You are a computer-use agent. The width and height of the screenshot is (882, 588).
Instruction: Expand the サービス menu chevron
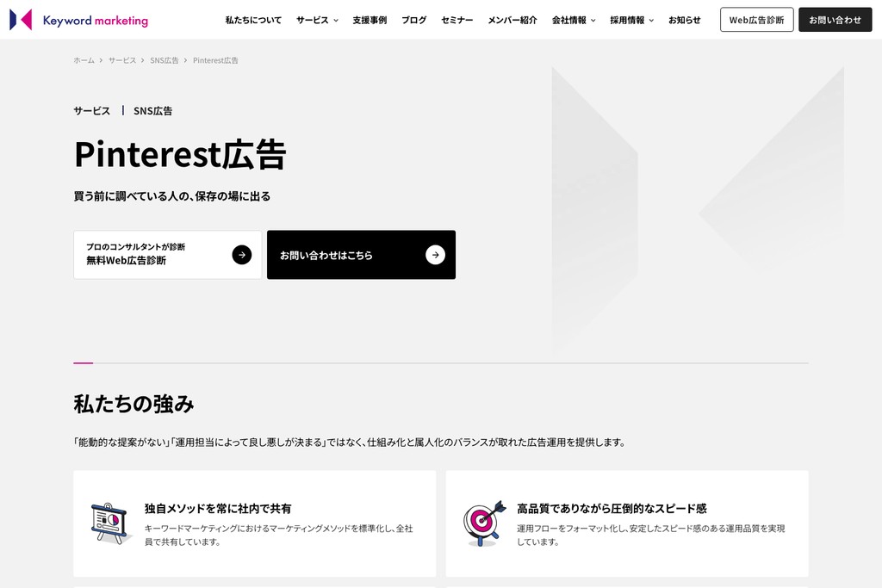(x=336, y=21)
